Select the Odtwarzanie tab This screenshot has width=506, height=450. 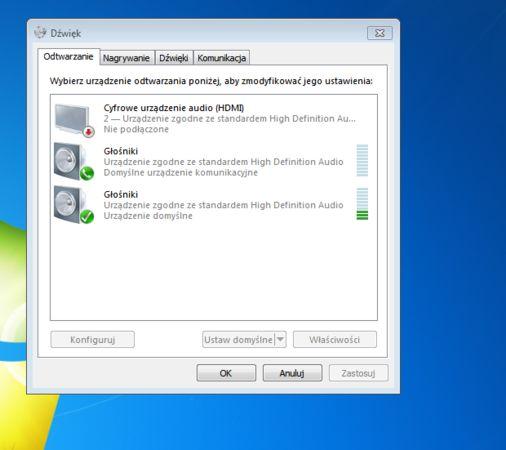[68, 56]
